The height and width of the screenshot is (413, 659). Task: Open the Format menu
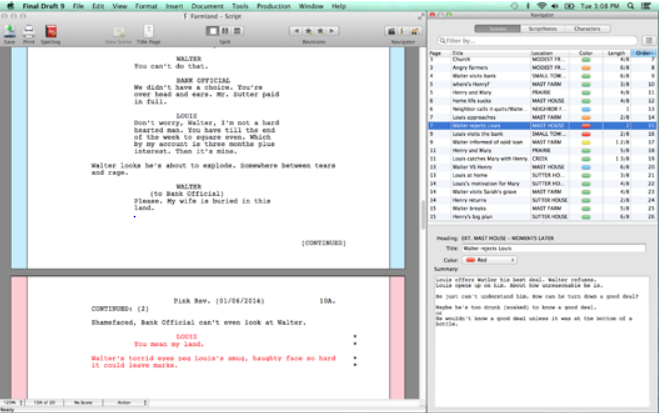click(x=146, y=6)
